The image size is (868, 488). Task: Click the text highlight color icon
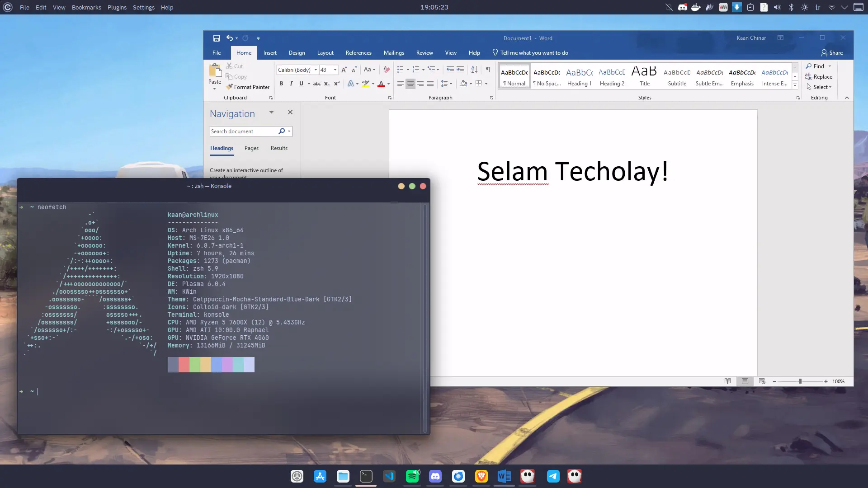(x=366, y=84)
